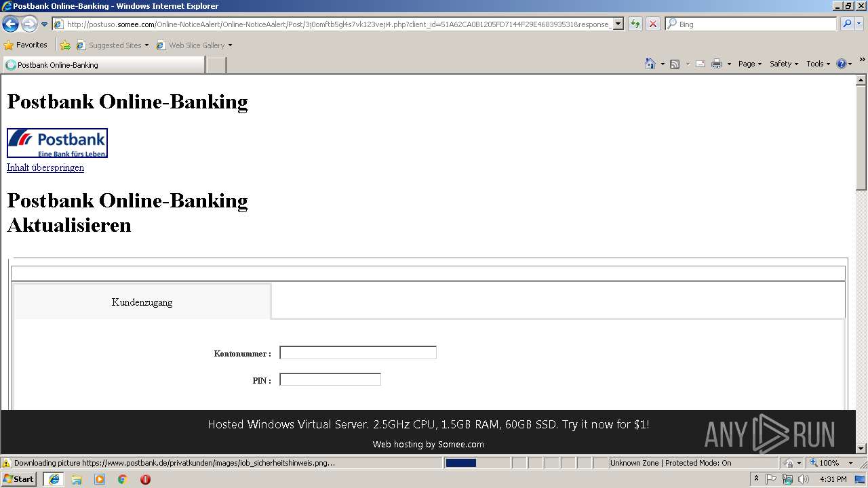Image resolution: width=868 pixels, height=488 pixels.
Task: Open Web Slice Gallery link
Action: pos(191,45)
